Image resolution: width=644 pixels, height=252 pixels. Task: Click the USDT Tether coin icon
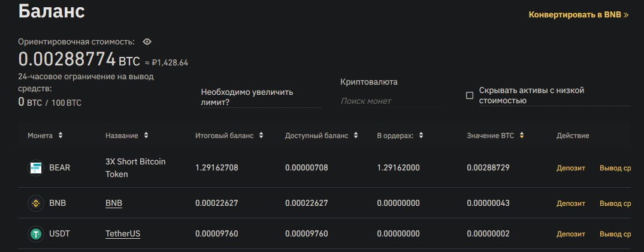click(x=36, y=234)
